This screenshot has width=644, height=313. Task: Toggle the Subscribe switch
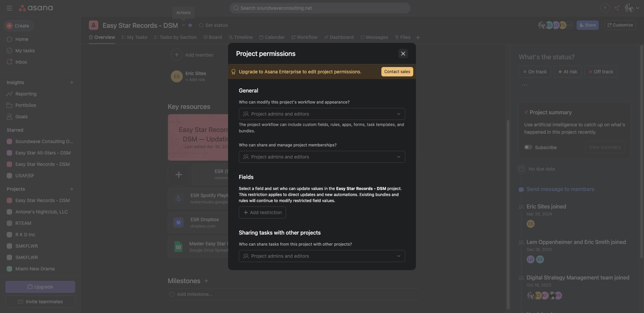528,147
